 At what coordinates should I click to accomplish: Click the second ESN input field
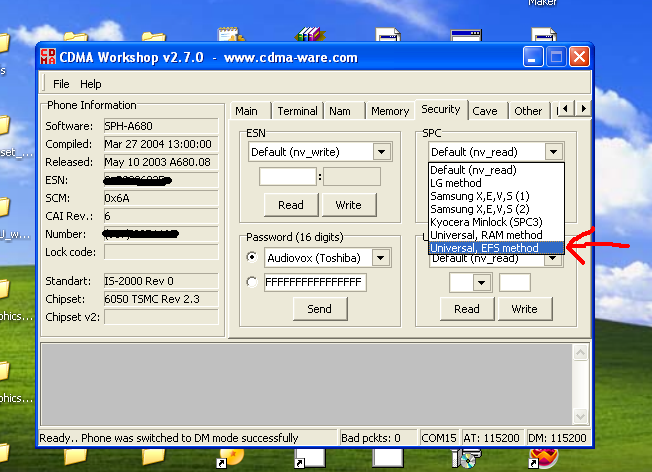tap(352, 176)
